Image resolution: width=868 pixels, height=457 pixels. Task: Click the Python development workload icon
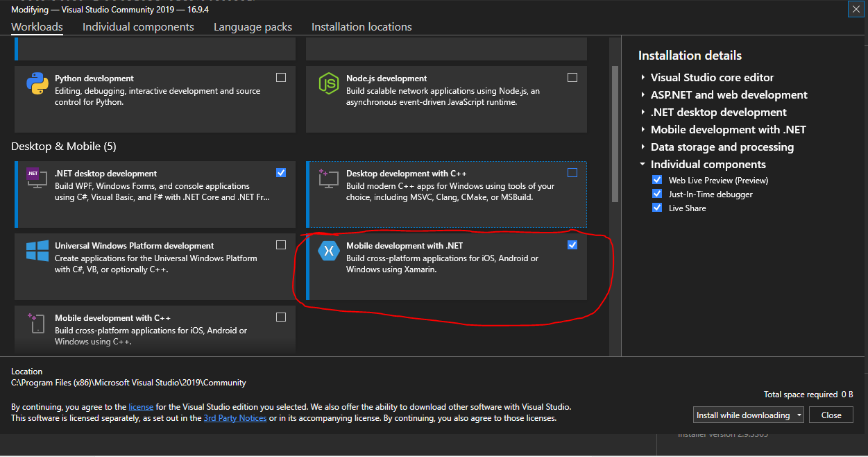(37, 83)
